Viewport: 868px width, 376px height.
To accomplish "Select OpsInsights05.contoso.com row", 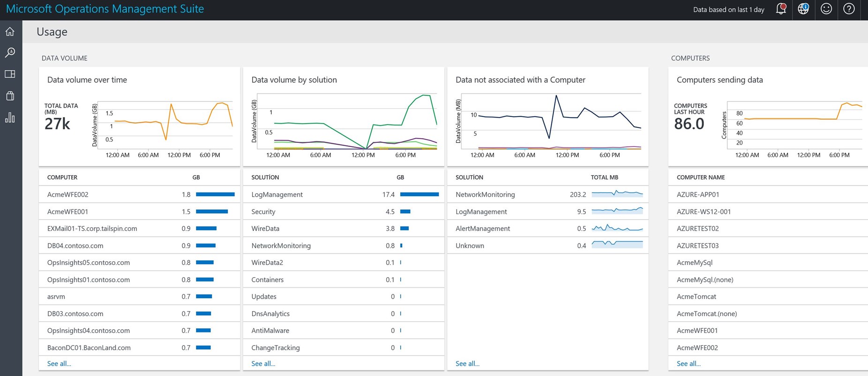I will tap(139, 262).
